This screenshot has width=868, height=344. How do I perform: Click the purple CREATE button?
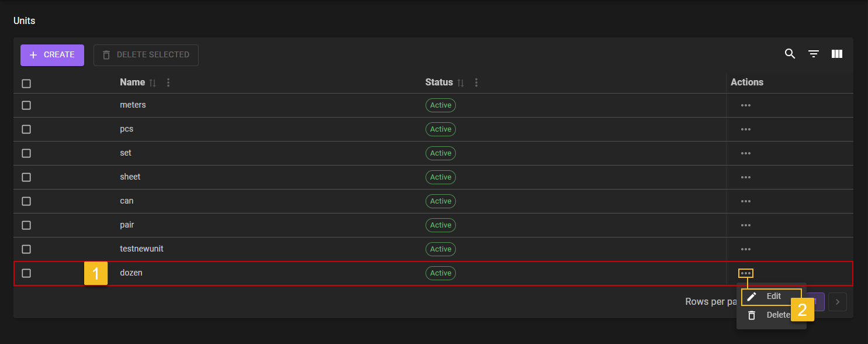click(x=52, y=55)
